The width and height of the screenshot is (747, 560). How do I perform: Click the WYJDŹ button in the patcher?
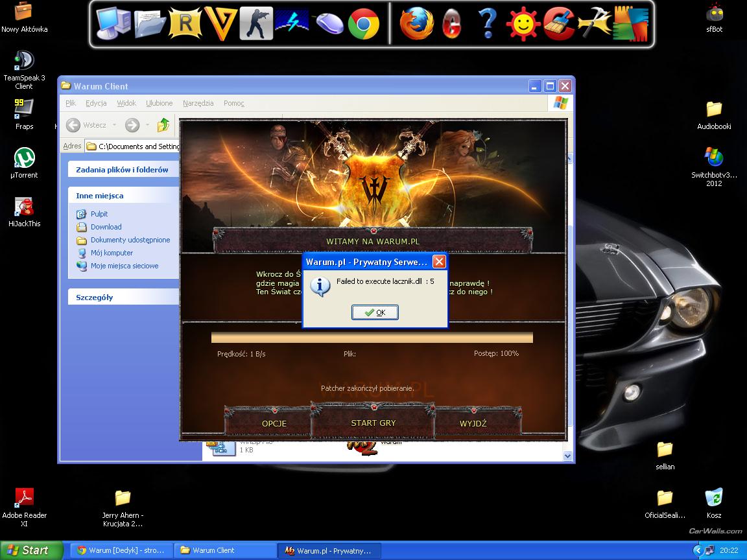coord(473,423)
